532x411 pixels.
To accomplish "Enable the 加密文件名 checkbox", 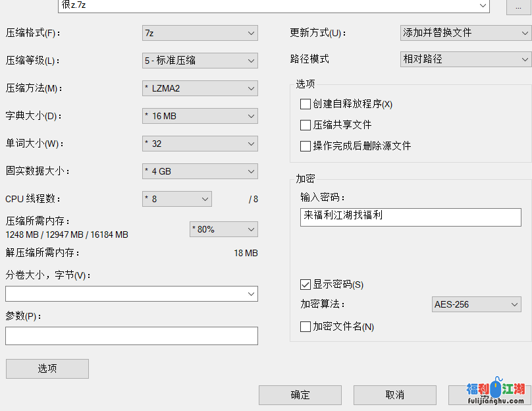I will 306,327.
